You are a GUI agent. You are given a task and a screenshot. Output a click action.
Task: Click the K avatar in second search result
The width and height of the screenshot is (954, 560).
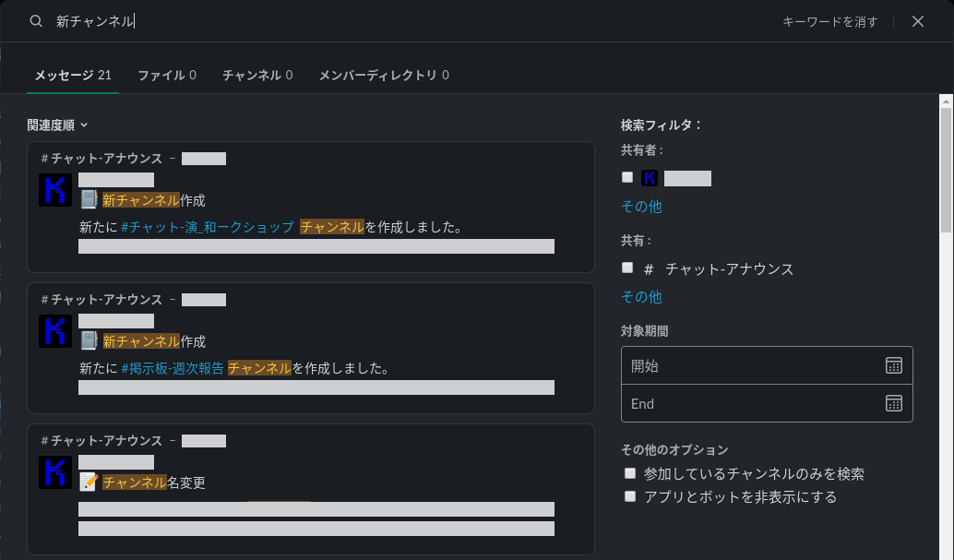pyautogui.click(x=54, y=331)
